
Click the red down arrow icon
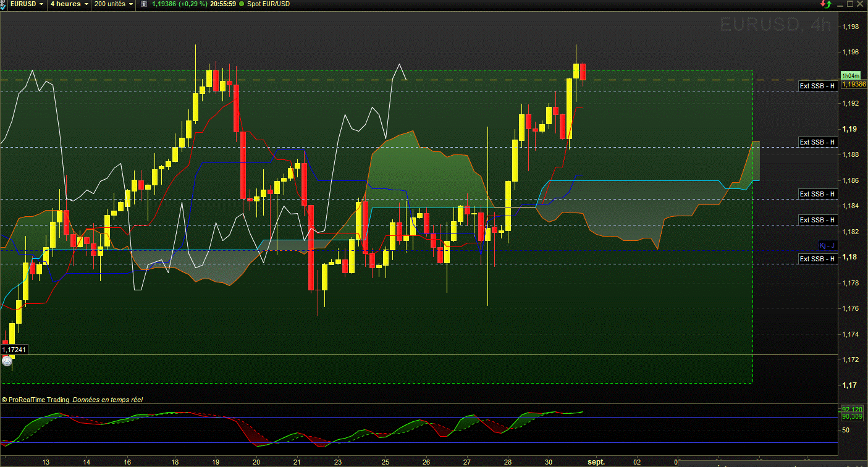pyautogui.click(x=823, y=3)
